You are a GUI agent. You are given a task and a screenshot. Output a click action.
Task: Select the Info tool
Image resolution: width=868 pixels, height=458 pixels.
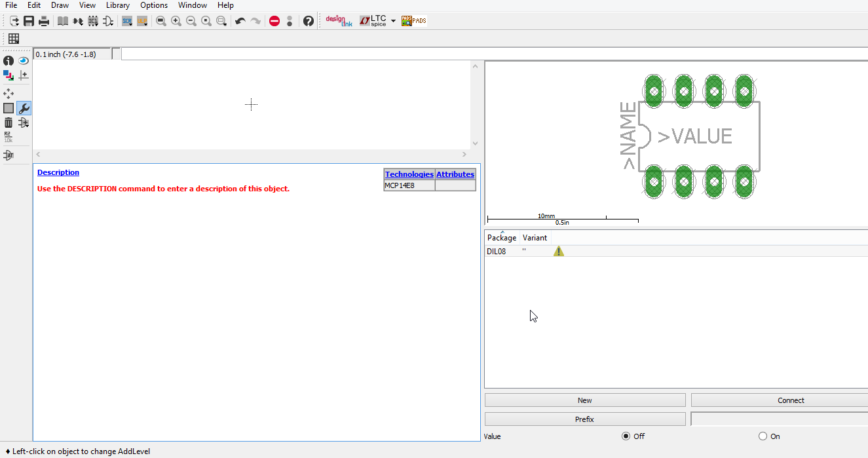click(x=9, y=61)
